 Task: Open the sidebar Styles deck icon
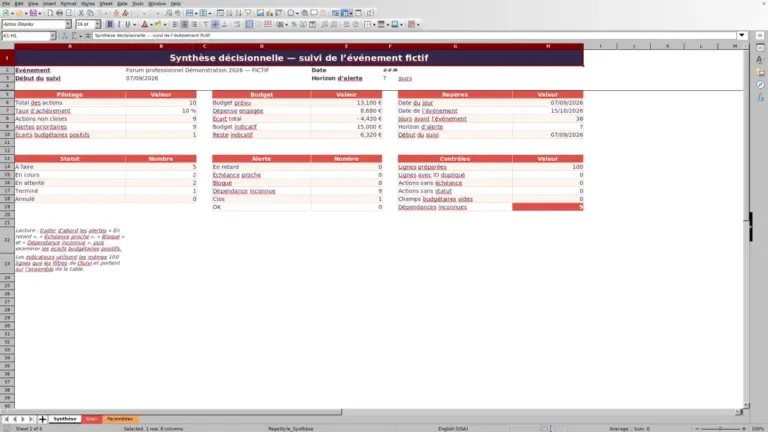[760, 60]
